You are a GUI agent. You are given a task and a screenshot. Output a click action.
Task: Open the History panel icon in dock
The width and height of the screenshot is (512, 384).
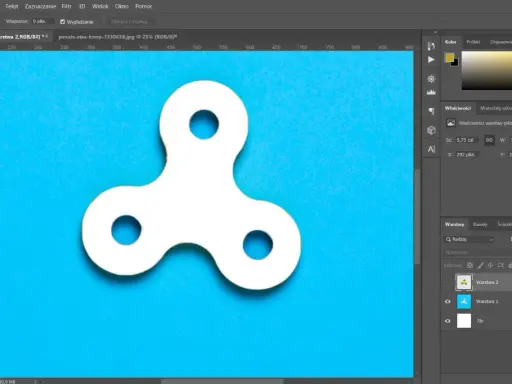431,46
